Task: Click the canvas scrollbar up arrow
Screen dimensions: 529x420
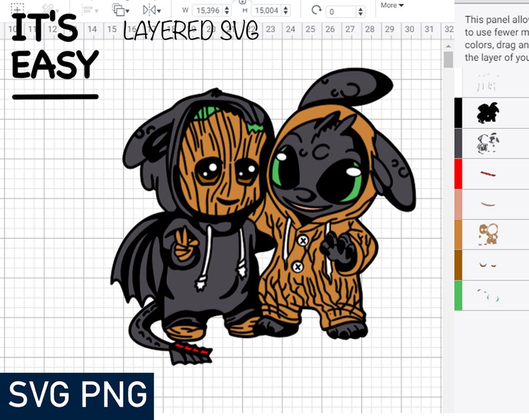Action: (x=448, y=46)
